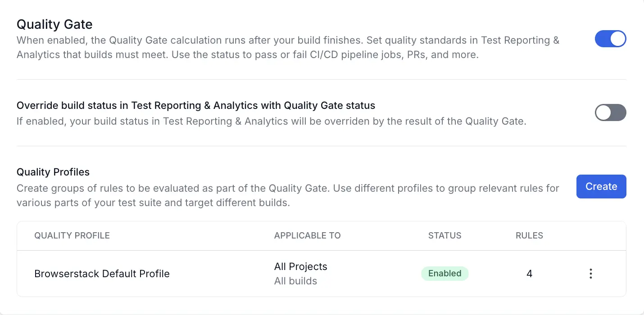This screenshot has height=315, width=644.
Task: Click the QUALITY PROFILE column header
Action: coord(72,235)
